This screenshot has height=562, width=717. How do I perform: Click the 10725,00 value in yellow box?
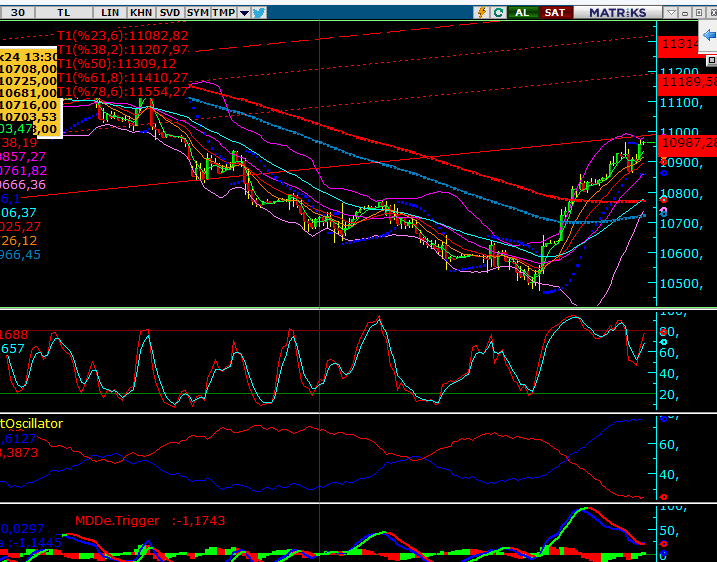click(28, 81)
